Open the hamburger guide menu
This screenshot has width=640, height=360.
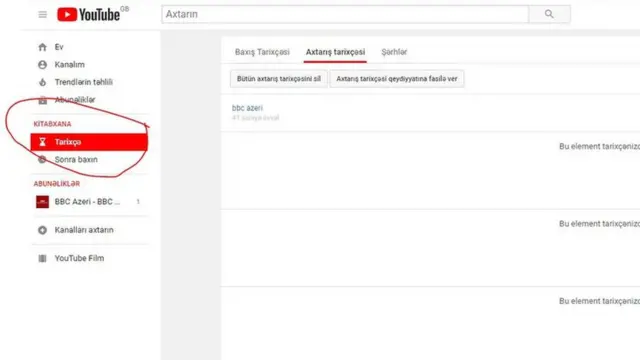click(x=42, y=15)
